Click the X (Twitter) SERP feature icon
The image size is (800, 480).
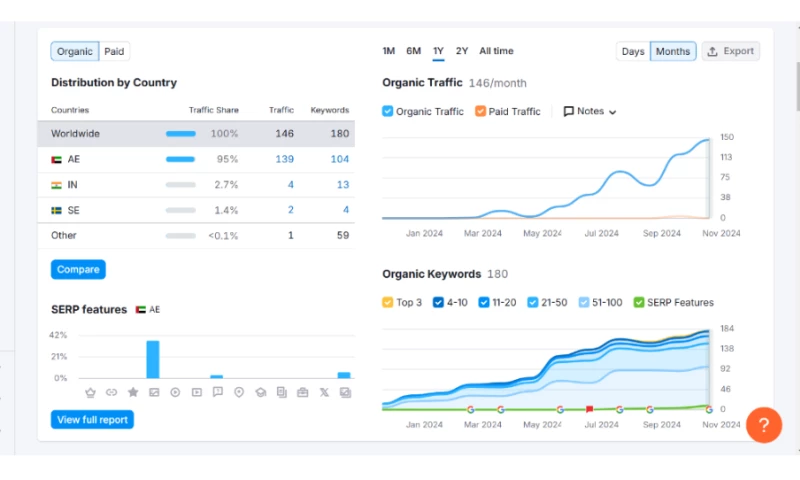(324, 393)
